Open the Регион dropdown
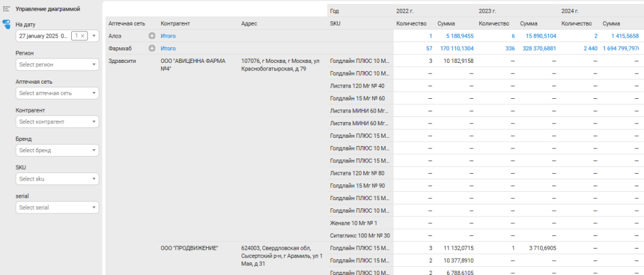The height and width of the screenshot is (275, 644). (57, 65)
